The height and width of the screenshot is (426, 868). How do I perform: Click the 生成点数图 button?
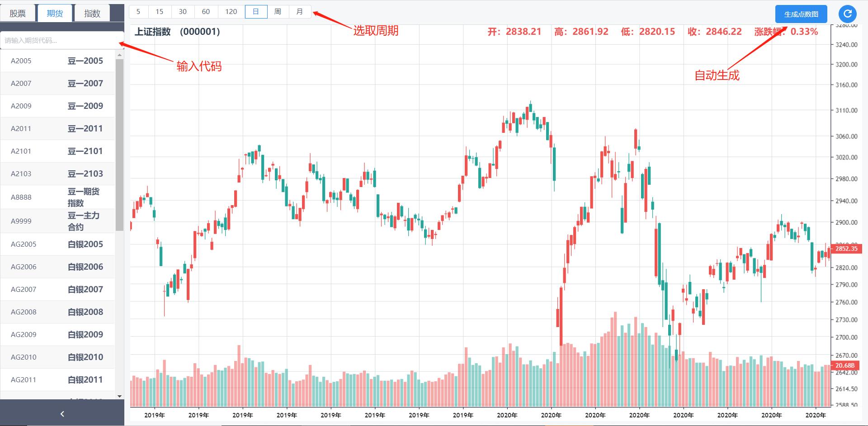click(x=801, y=14)
